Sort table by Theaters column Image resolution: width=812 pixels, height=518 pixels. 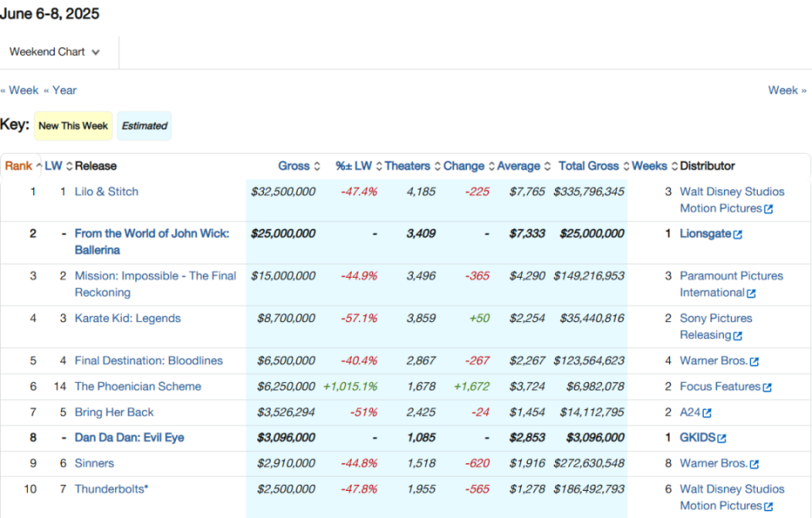412,166
